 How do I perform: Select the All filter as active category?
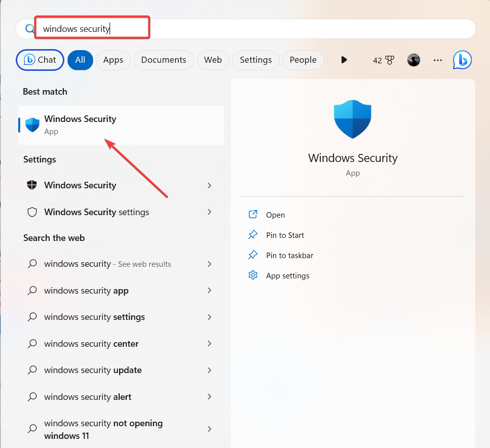pos(80,60)
